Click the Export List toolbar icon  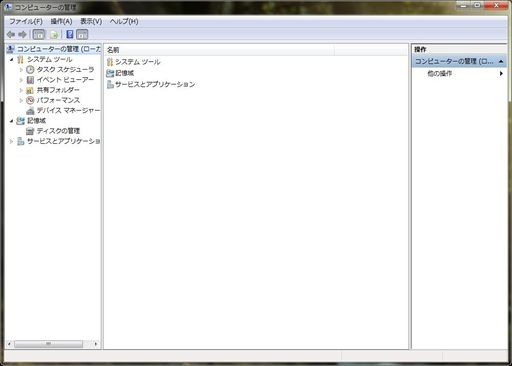pos(54,34)
